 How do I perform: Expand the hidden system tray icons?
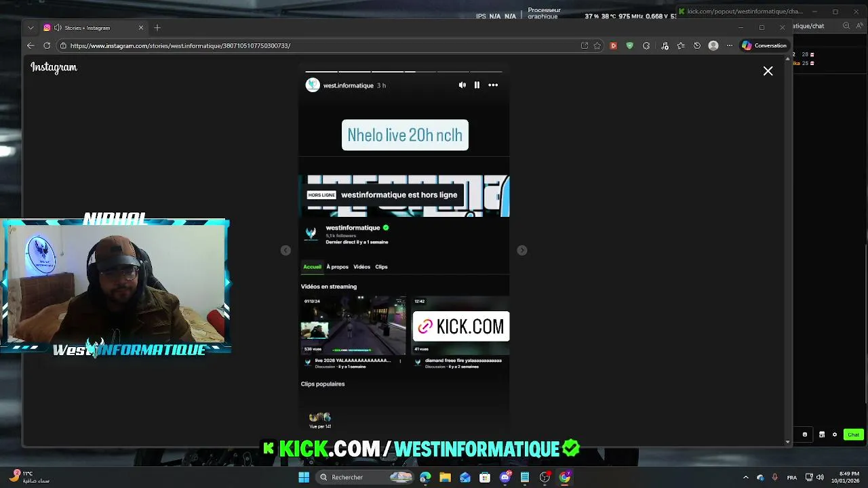745,477
